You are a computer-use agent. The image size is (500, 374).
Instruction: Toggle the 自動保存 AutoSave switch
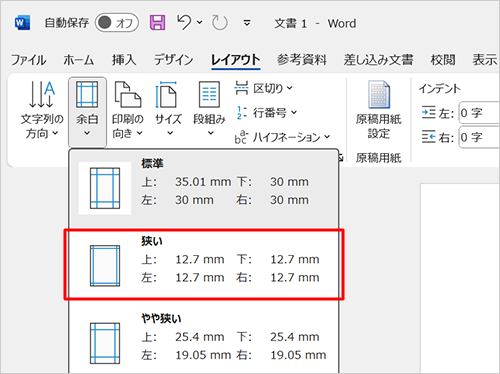(116, 23)
